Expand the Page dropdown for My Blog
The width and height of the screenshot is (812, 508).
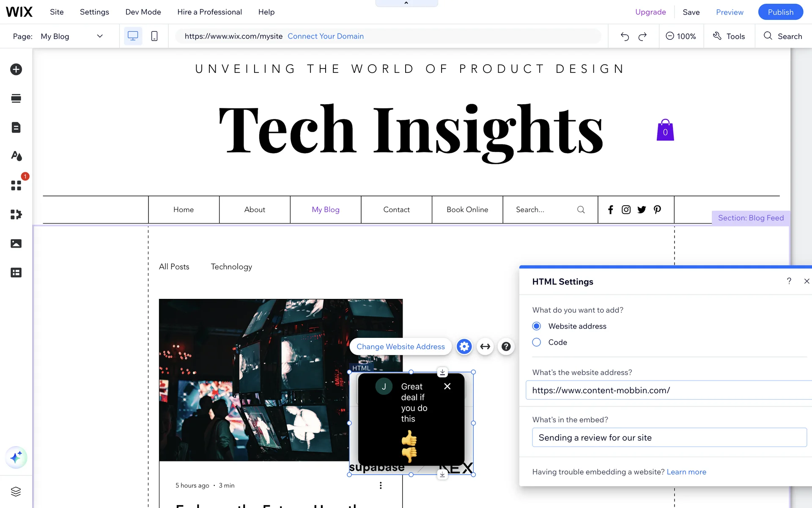pyautogui.click(x=100, y=36)
